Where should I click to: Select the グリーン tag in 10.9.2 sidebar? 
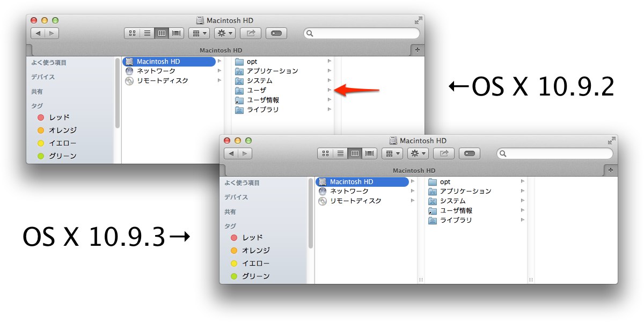click(x=62, y=156)
